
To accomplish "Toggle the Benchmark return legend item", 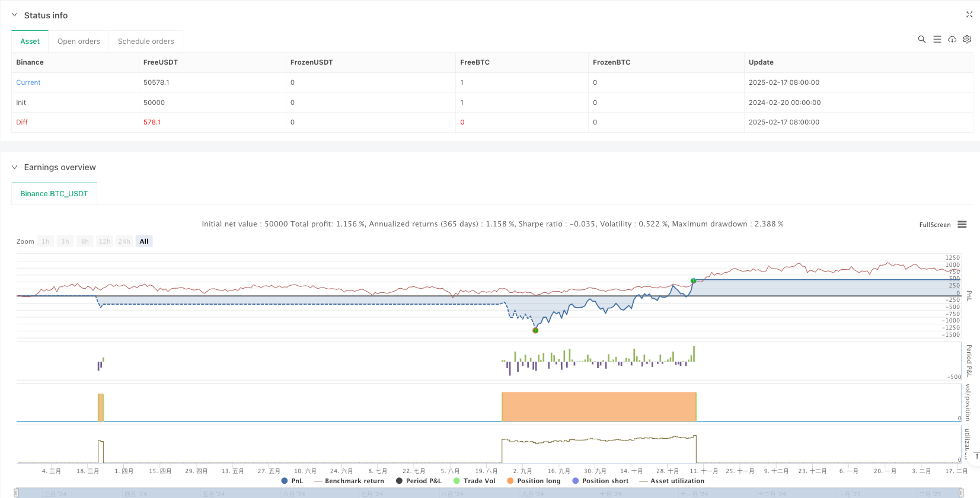I will (349, 481).
